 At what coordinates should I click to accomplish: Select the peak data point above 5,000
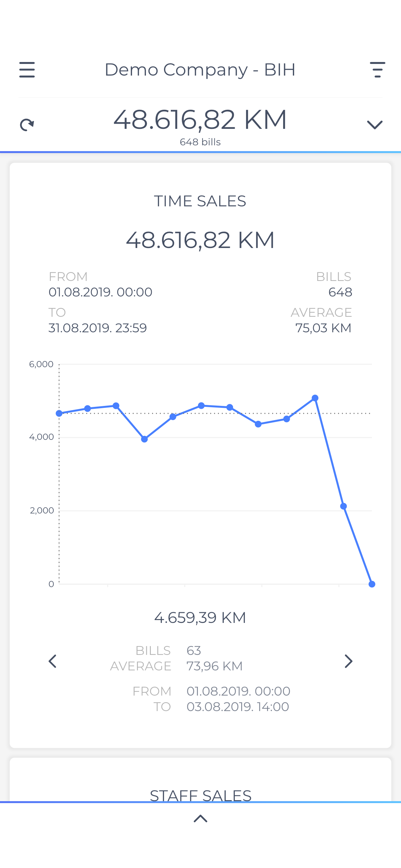click(x=315, y=398)
